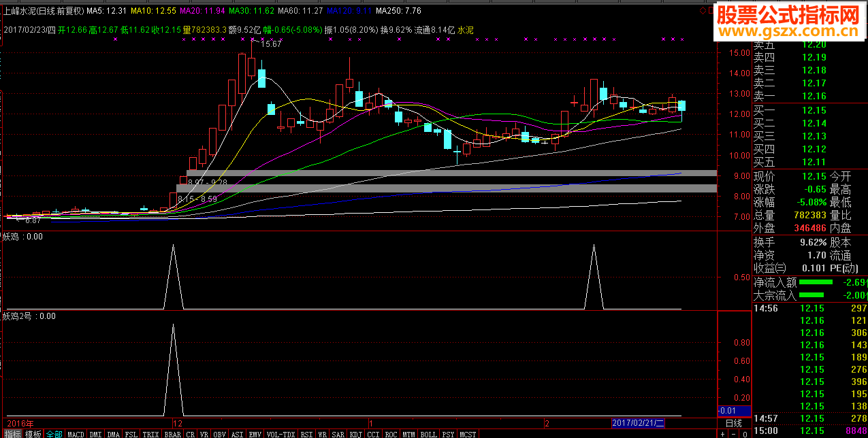Switch to the 全部 indicator tab
This screenshot has height=438, width=868.
[54, 433]
